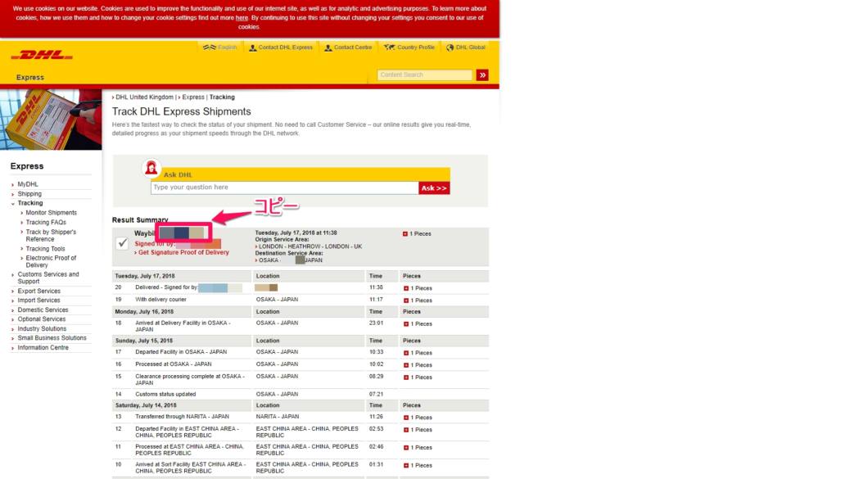Viewport: 868px width, 479px height.
Task: Collapse the Tracking section in the sidebar
Action: [x=30, y=203]
